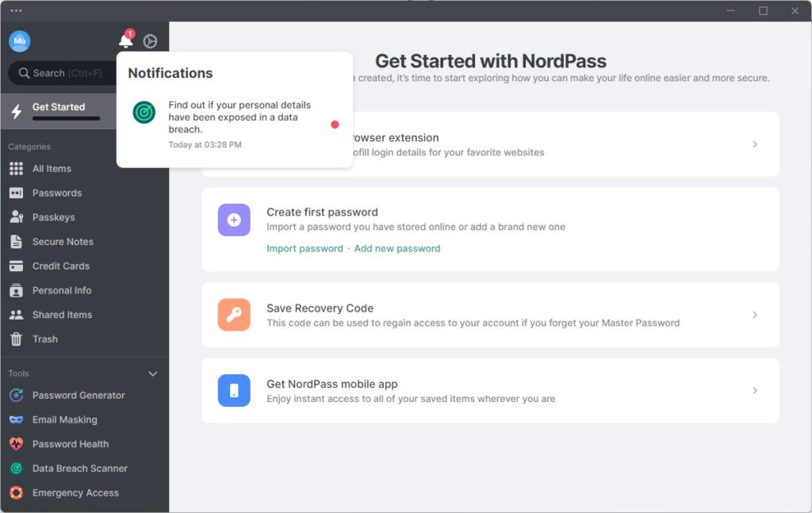Click the radar icon in the notification
Screen dimensions: 812x513
[144, 113]
